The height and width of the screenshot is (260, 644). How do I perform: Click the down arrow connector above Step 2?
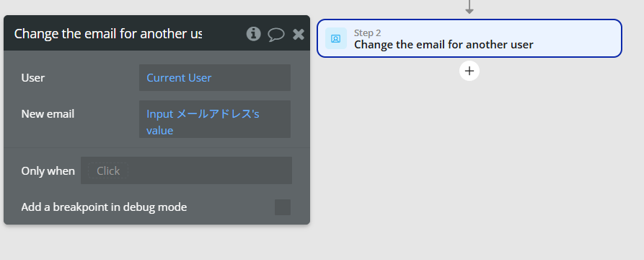(x=469, y=7)
